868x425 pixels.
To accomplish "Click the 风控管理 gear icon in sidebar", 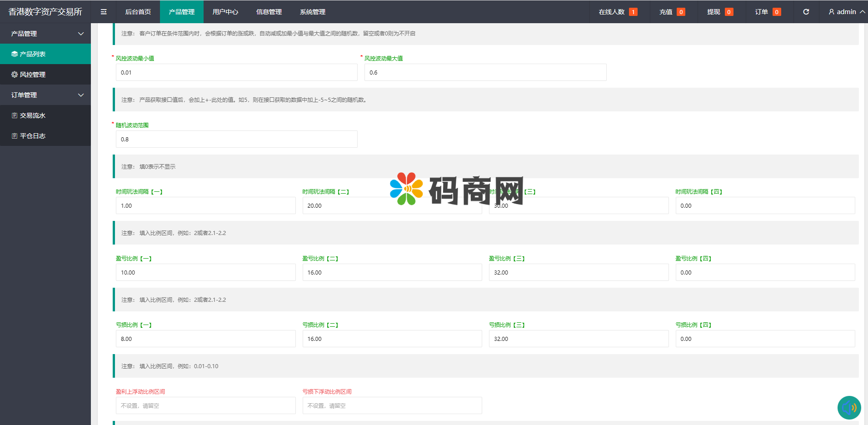I will pos(15,75).
